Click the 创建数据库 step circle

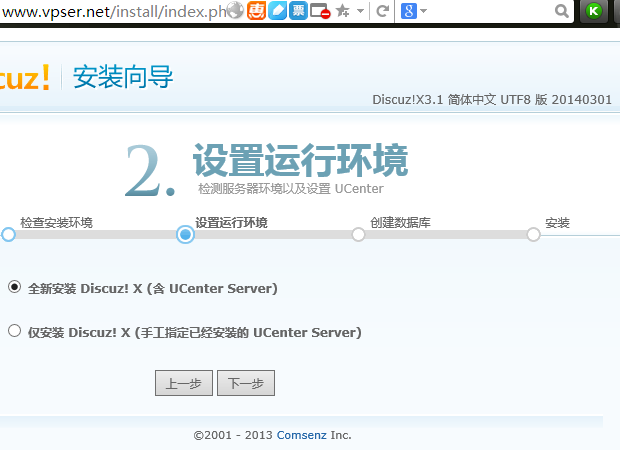(x=358, y=234)
